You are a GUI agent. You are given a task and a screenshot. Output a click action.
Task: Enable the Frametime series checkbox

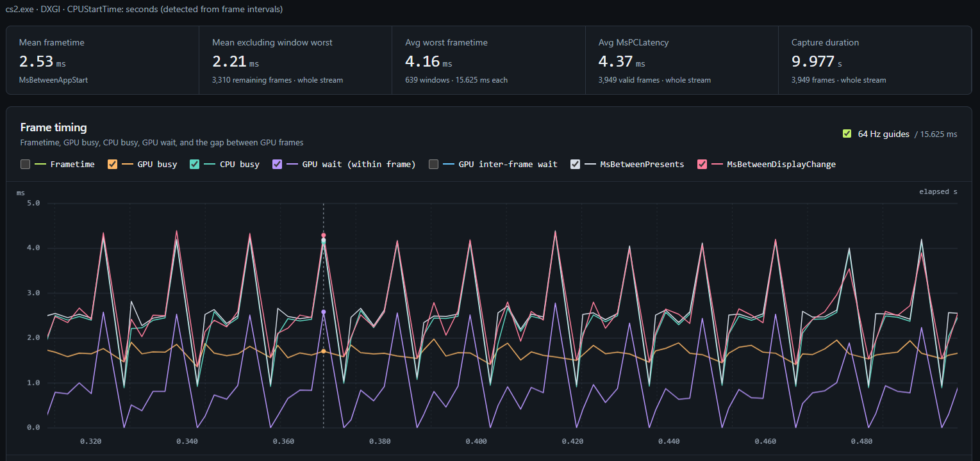[26, 165]
